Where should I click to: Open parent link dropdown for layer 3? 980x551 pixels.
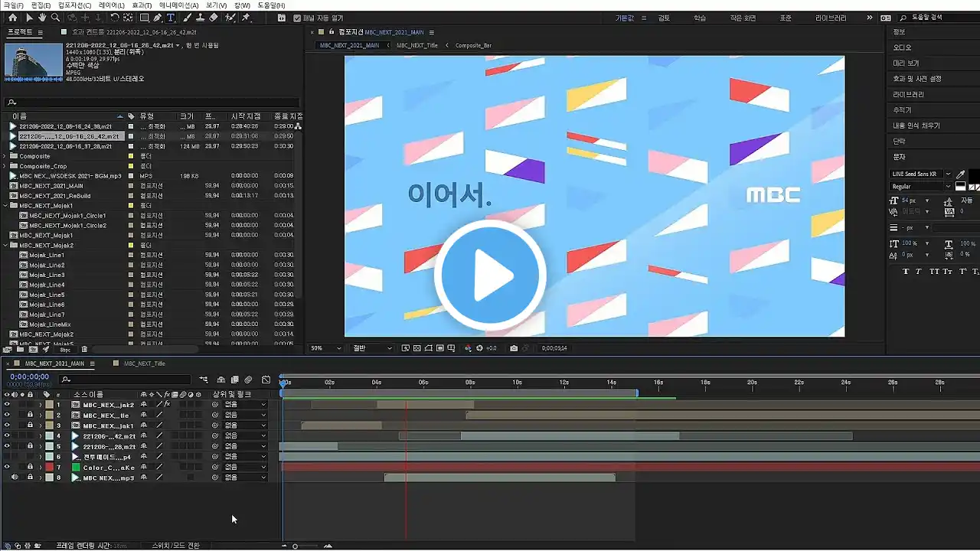tap(245, 425)
